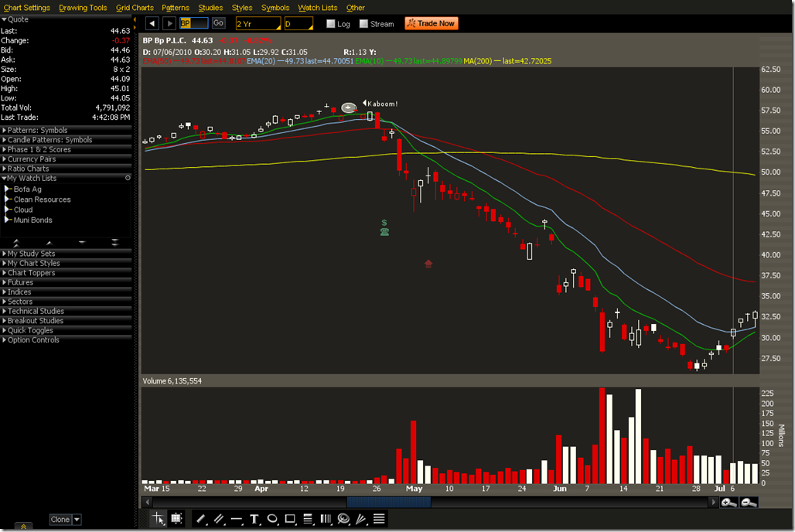This screenshot has height=532, width=795.
Task: Click the stacked horizontal lines tool
Action: coord(379,519)
